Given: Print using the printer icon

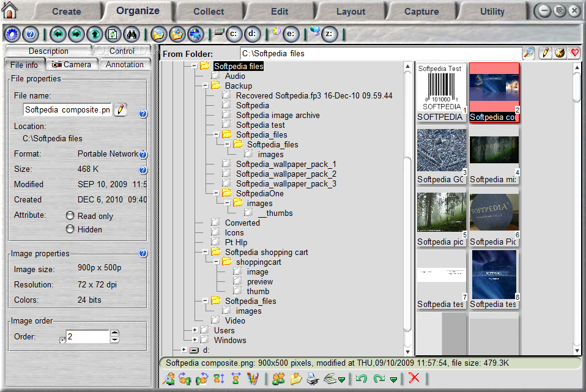Looking at the screenshot, I should [x=313, y=379].
